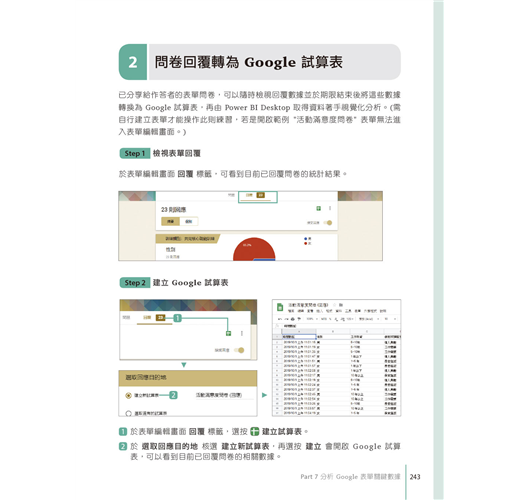Screen dimensions: 520x500
Task: Select the individual tab beside the summary tab
Action: [189, 221]
